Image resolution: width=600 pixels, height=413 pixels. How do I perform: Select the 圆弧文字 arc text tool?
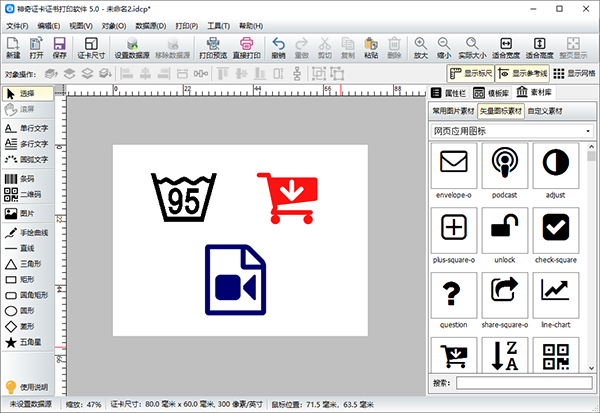[x=28, y=159]
